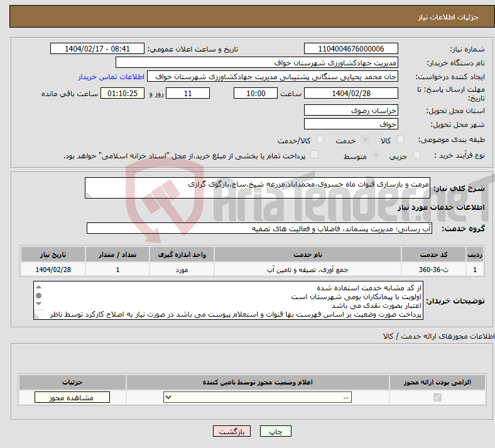
Task: Select the کالا radio button
Action: pos(400,139)
